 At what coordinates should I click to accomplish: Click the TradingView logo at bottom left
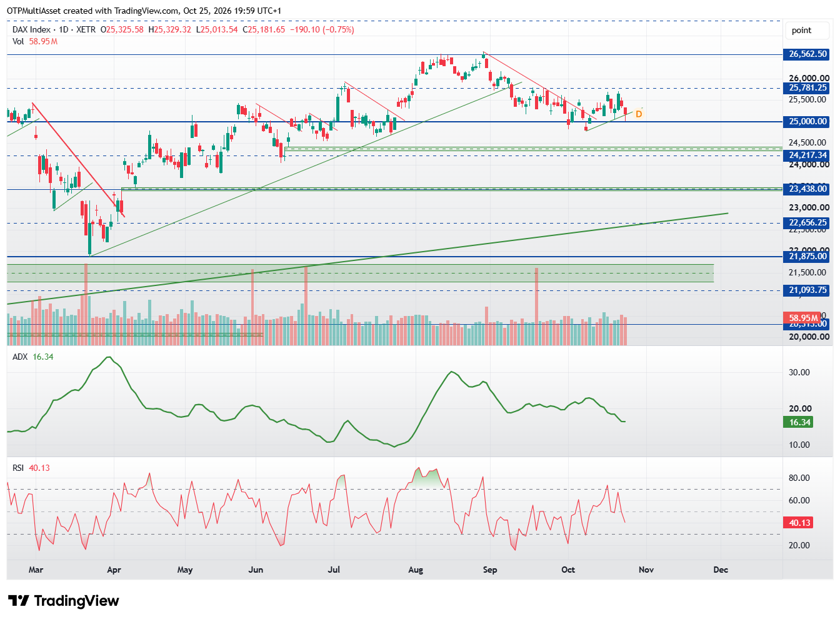(64, 601)
